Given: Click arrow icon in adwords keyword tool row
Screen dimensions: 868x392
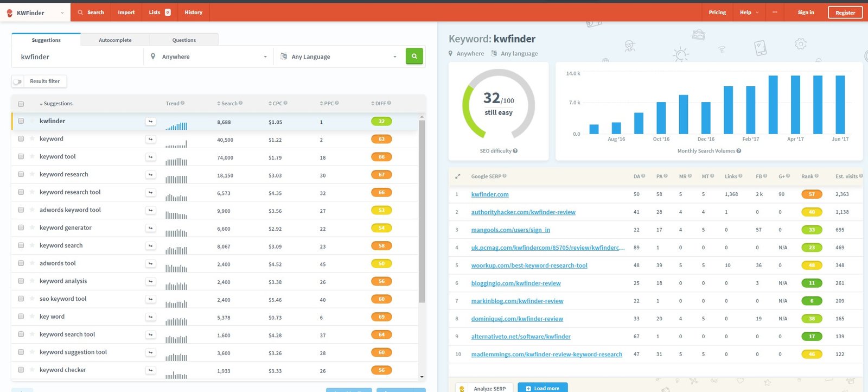Looking at the screenshot, I should pos(151,210).
